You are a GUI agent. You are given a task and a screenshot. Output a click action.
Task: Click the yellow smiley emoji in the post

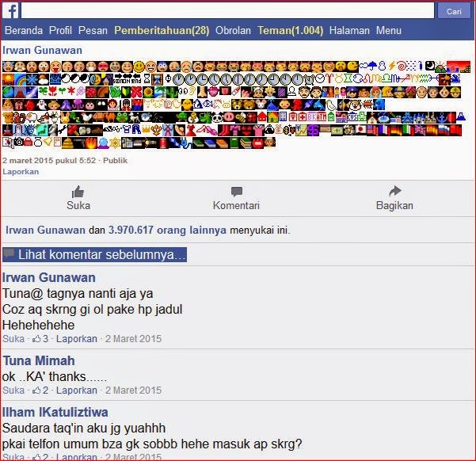[139, 67]
